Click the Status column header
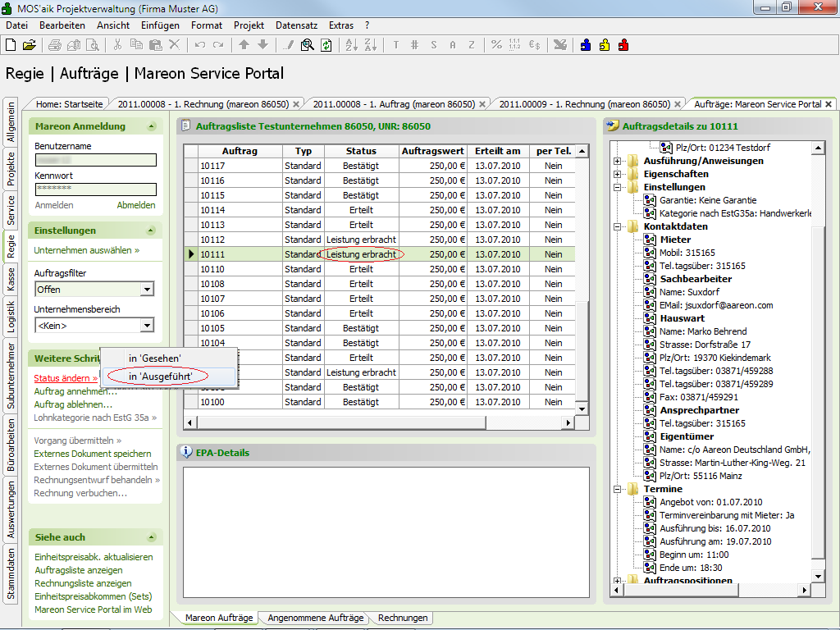The image size is (840, 630). (361, 151)
